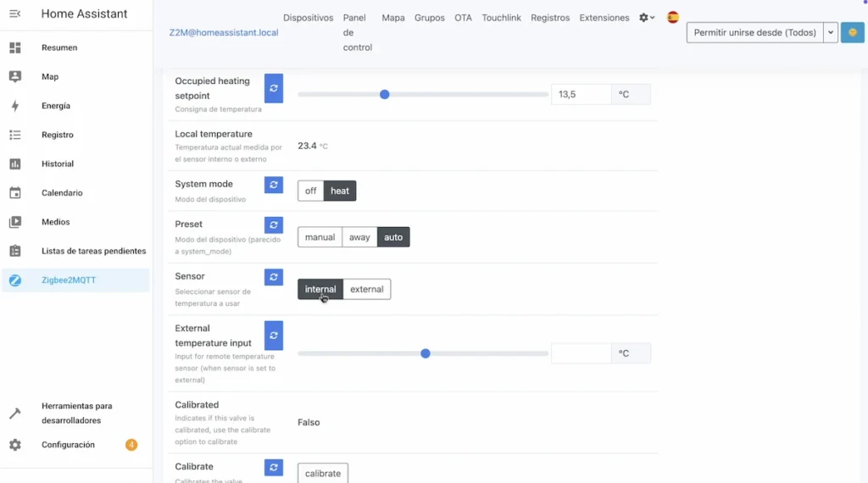Open the Listas de tareas pendientes icon
Viewport: 868px width, 483px height.
click(15, 251)
